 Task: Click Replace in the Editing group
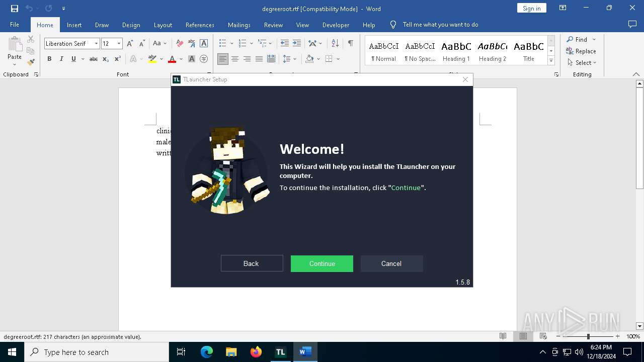click(x=581, y=51)
